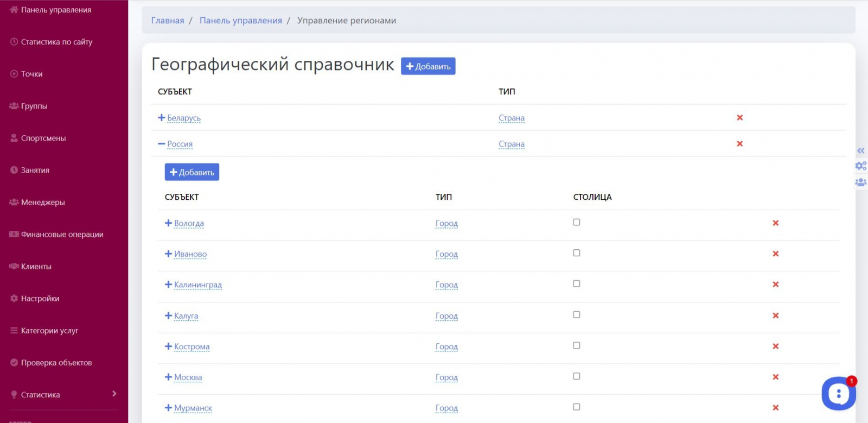
Task: Edit the Калининград subject name
Action: coord(198,285)
